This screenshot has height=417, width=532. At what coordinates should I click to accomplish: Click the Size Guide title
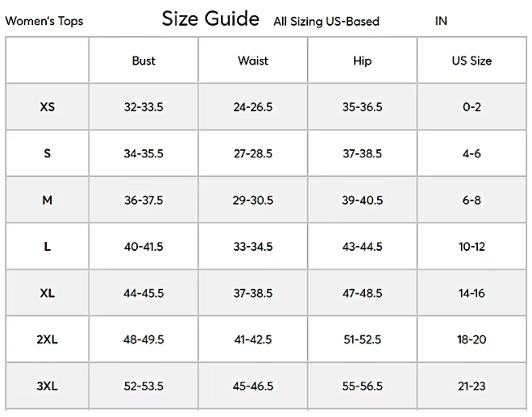point(210,19)
